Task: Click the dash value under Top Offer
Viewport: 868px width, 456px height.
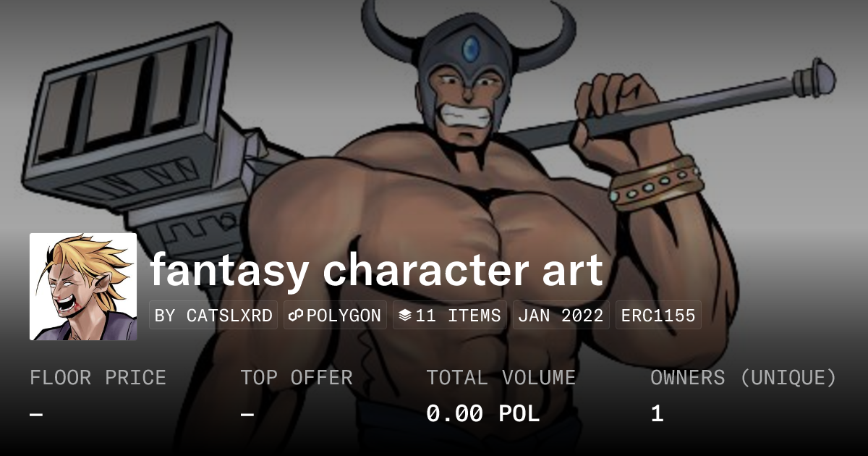Action: tap(247, 414)
